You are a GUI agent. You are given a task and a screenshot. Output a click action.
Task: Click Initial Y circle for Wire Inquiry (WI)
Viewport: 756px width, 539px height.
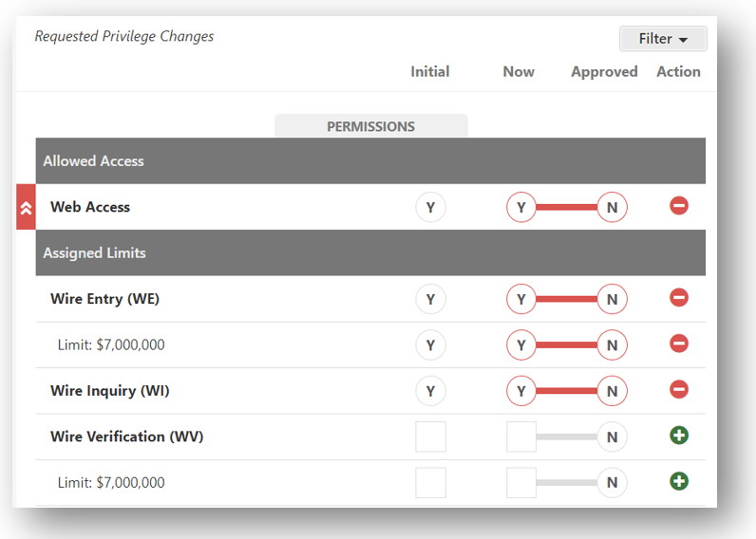point(430,391)
